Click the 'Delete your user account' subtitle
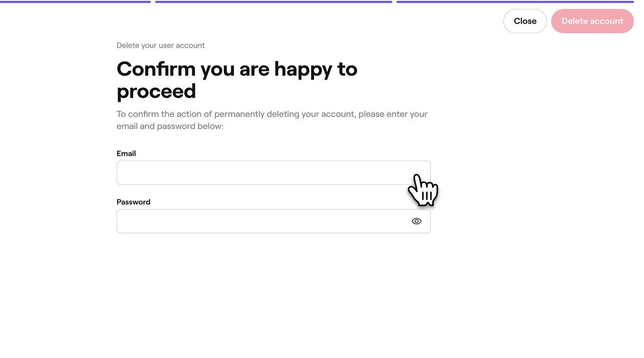The width and height of the screenshot is (644, 358). tap(161, 45)
